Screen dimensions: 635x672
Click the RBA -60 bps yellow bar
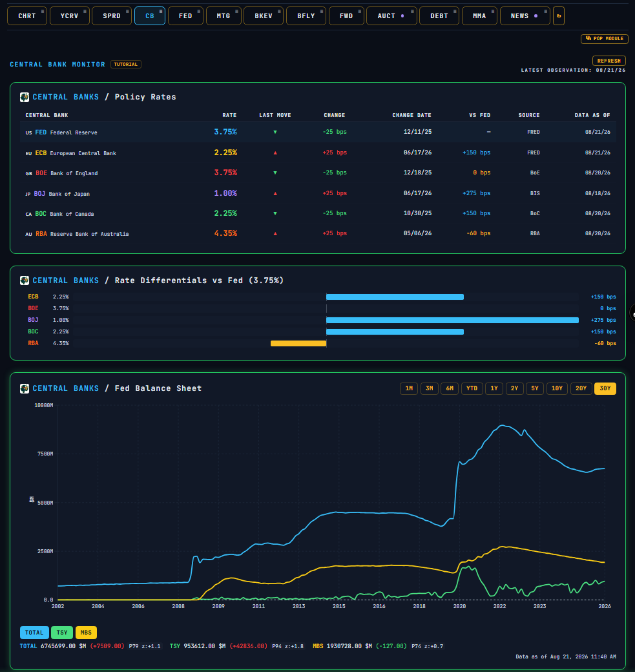point(298,343)
